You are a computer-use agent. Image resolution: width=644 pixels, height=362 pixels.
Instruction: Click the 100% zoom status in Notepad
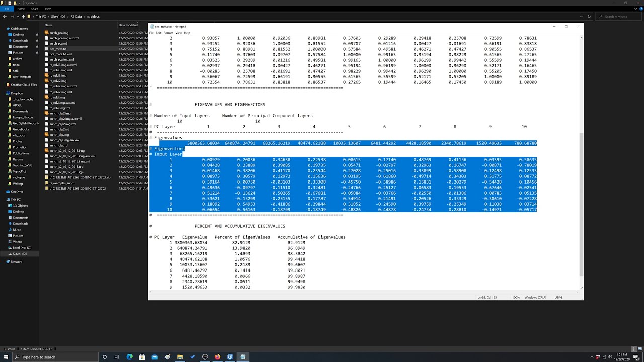click(516, 297)
